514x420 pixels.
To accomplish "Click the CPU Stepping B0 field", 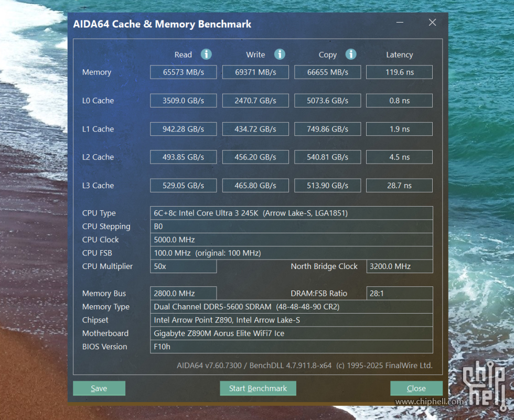I will click(x=292, y=227).
